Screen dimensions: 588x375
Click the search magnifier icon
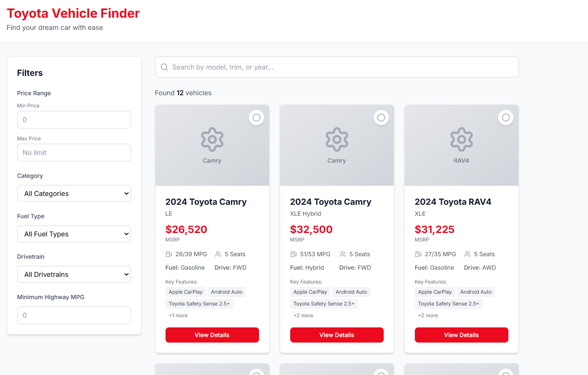(x=164, y=67)
